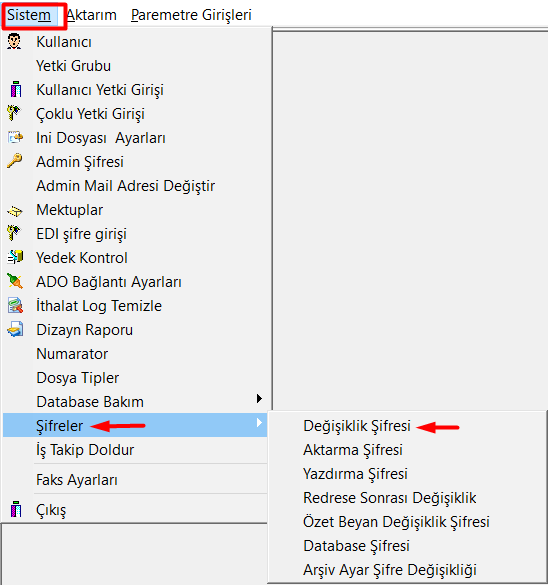The height and width of the screenshot is (585, 548).
Task: Click the Çoklu Yetki Girişi keys icon
Action: coord(14,113)
